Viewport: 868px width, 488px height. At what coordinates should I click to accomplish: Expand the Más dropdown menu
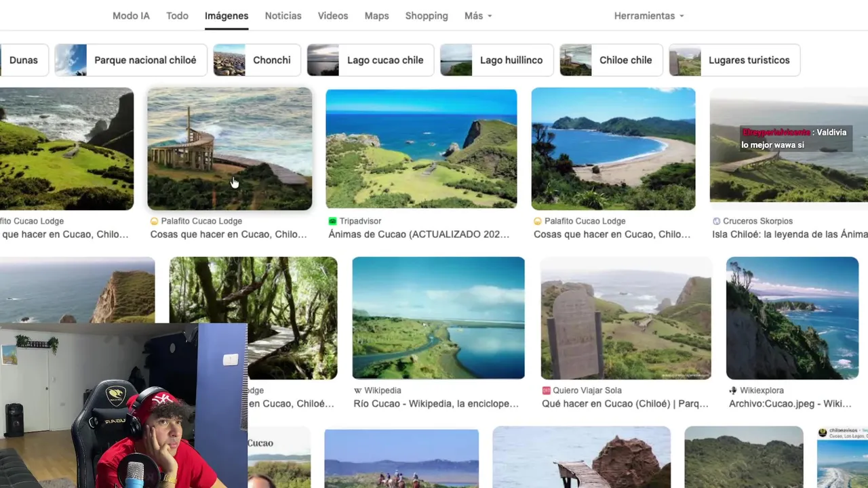478,16
